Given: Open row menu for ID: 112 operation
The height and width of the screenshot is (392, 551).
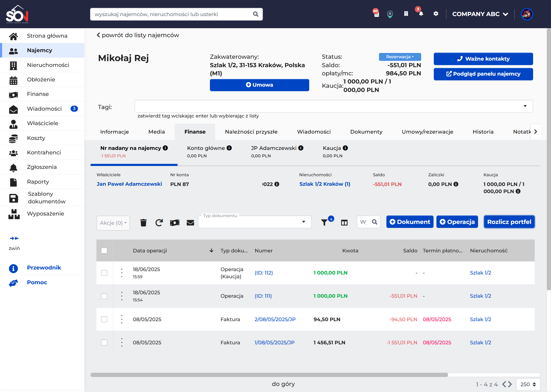Looking at the screenshot, I should [x=122, y=273].
